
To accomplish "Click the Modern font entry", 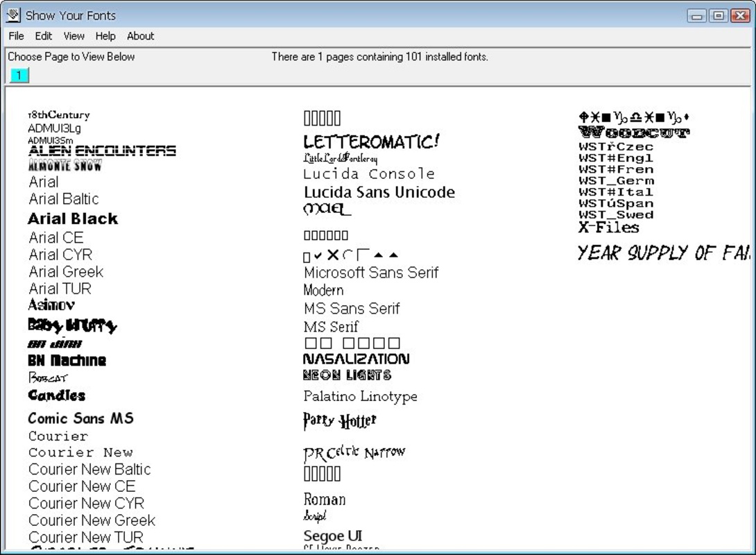I will (x=323, y=290).
